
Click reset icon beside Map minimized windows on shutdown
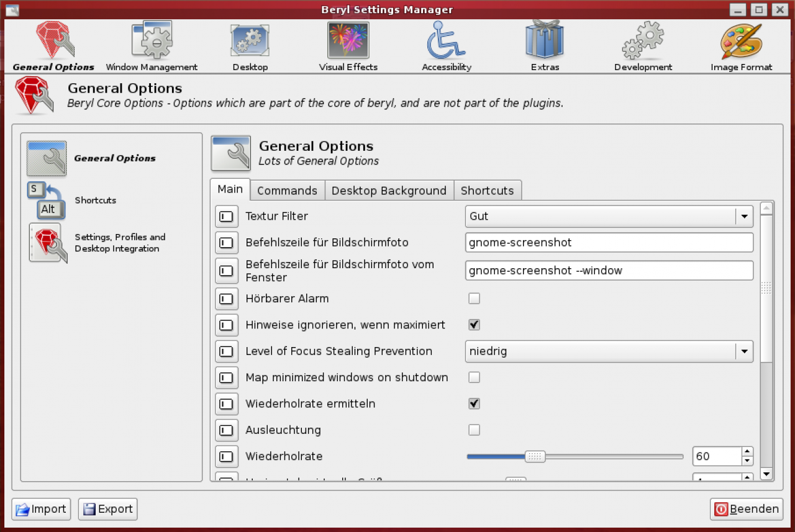227,377
